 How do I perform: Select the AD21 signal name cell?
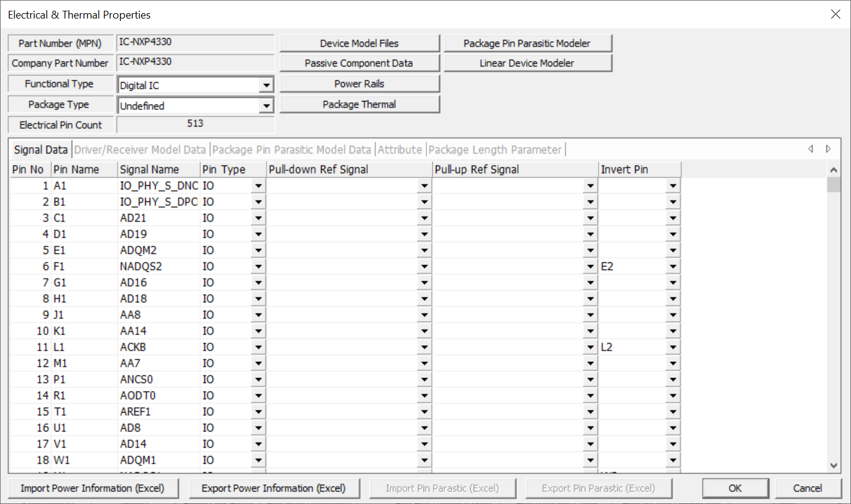pos(158,218)
